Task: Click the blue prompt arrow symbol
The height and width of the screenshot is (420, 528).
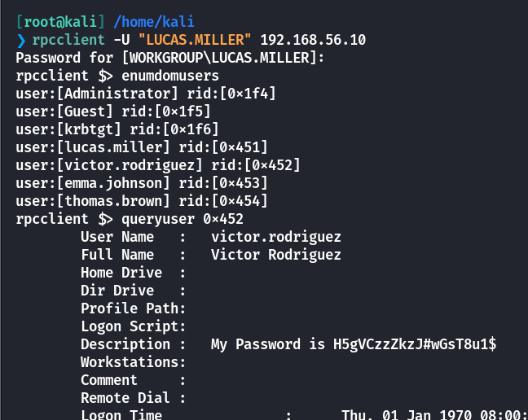Action: coord(21,41)
